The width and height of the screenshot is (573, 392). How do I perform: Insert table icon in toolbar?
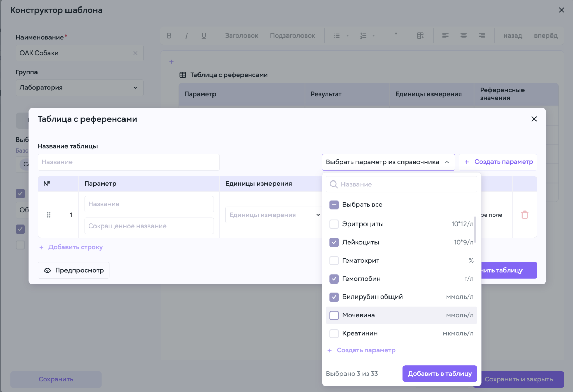tap(420, 35)
